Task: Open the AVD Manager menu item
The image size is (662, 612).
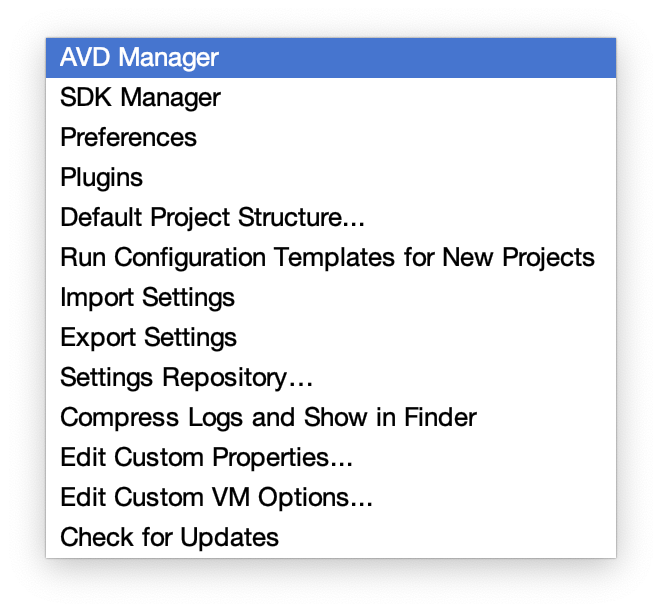Action: [139, 57]
